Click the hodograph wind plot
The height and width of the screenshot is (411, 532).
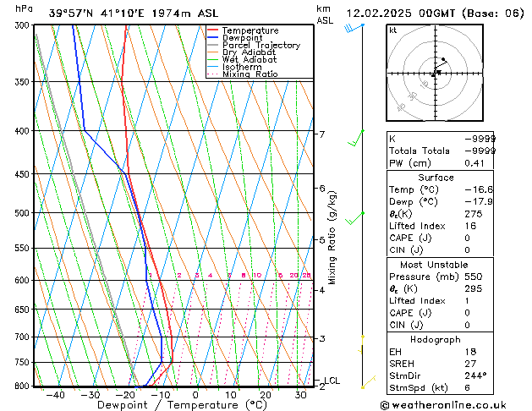pos(435,73)
